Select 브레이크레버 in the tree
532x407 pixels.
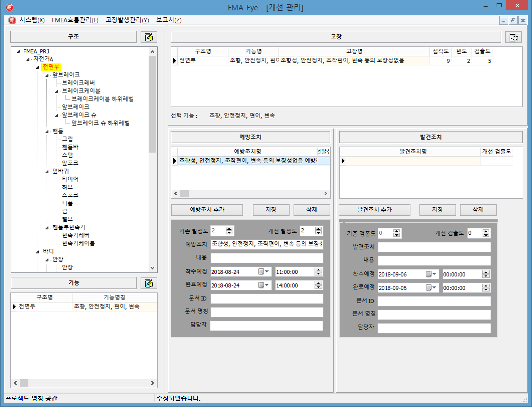[x=78, y=83]
